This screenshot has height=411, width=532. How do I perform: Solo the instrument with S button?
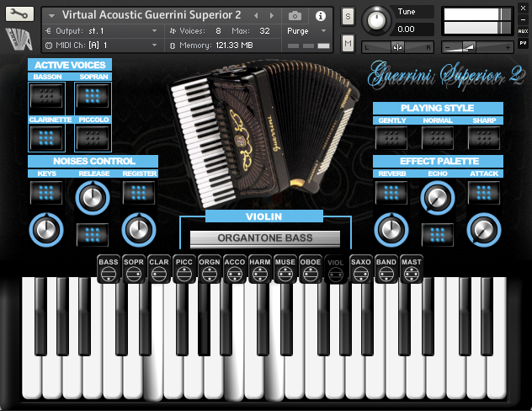pyautogui.click(x=348, y=16)
